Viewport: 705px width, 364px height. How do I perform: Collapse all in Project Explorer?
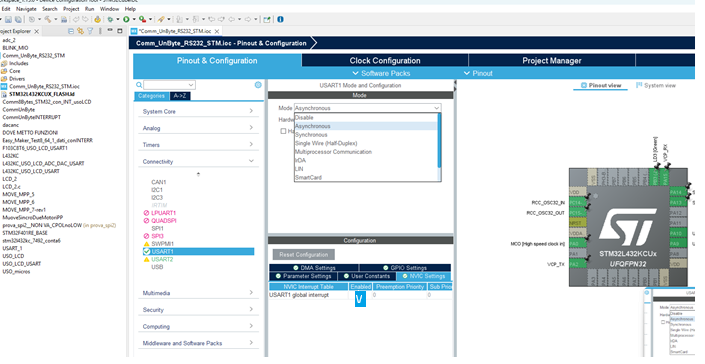71,31
